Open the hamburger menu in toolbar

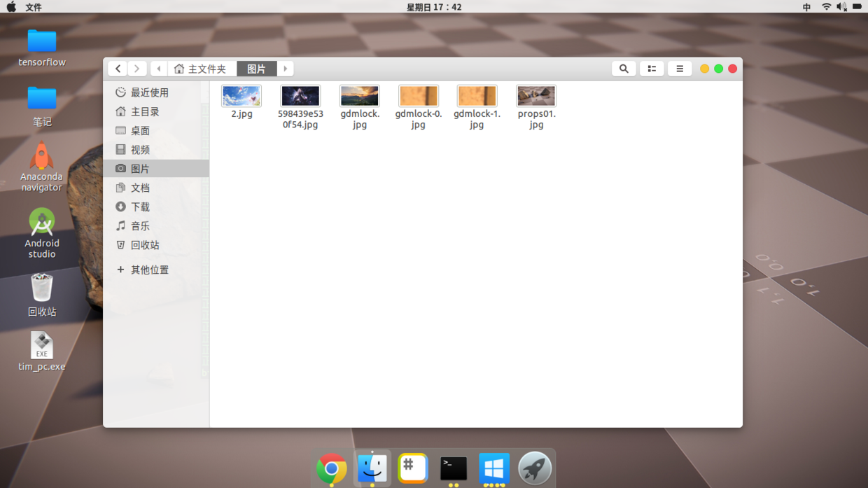click(679, 69)
